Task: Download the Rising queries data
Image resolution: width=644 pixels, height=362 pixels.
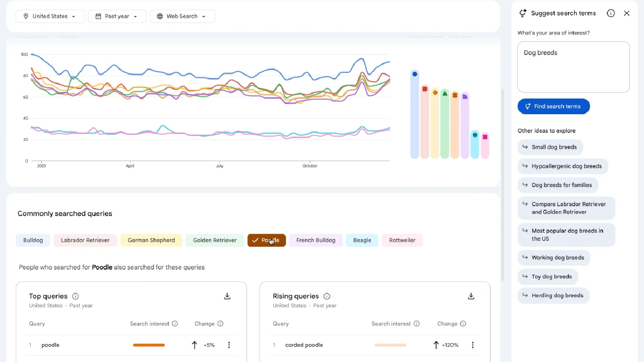Action: coord(471,296)
